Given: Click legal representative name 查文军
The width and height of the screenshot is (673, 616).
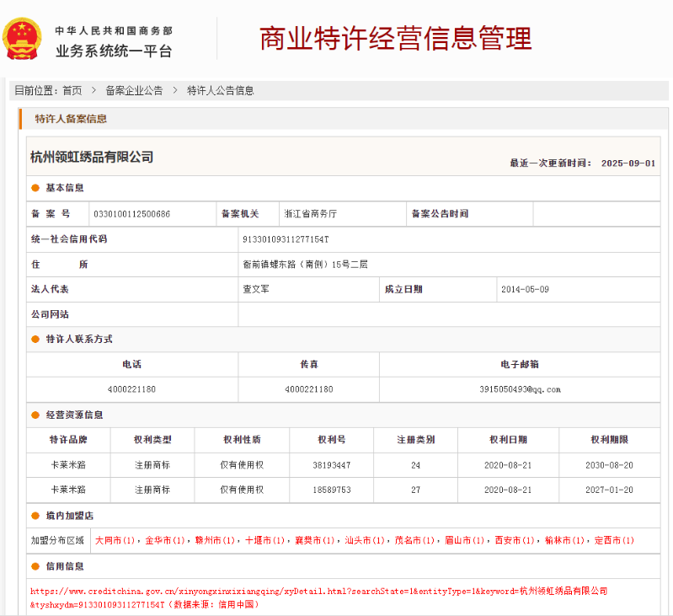Looking at the screenshot, I should point(256,289).
